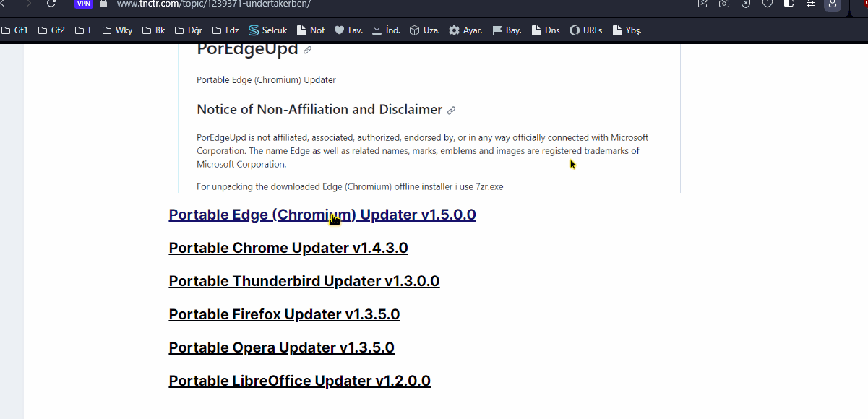The image size is (868, 419).
Task: Toggle the VPN badge in address bar
Action: coord(84,4)
